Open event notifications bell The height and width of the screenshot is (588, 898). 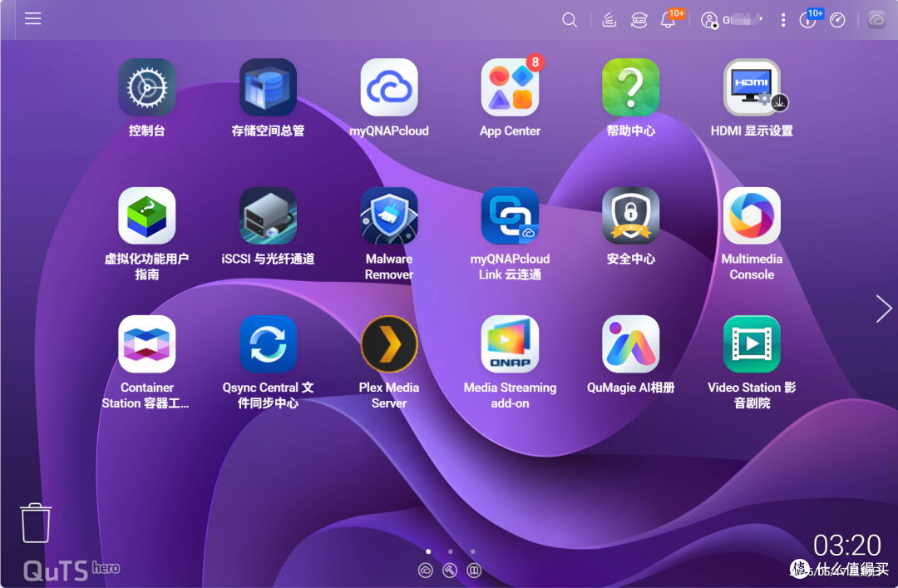(x=668, y=20)
